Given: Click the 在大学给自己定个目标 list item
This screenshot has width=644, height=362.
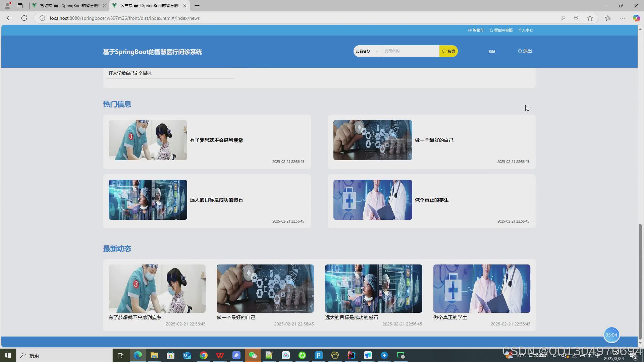Looking at the screenshot, I should [x=130, y=73].
